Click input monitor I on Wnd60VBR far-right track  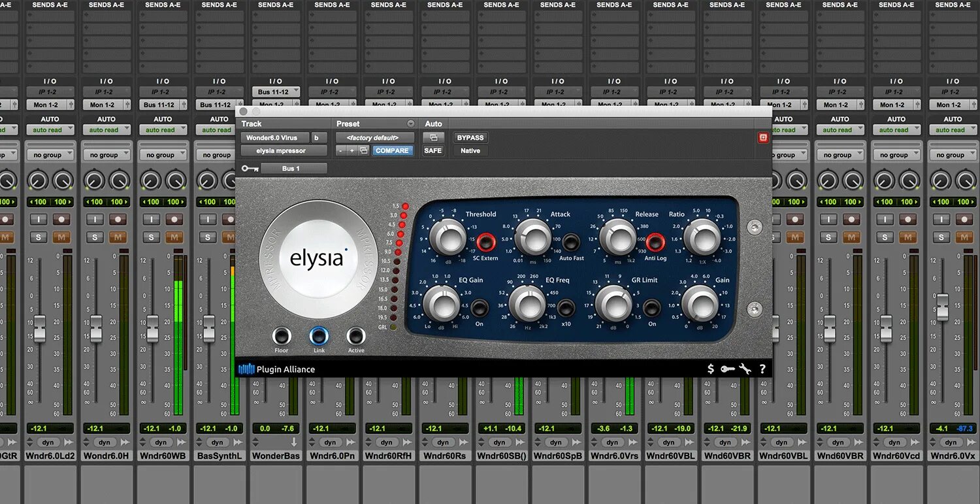(828, 220)
